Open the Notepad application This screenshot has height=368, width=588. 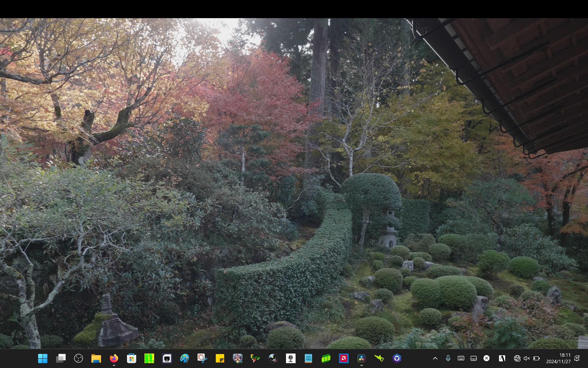[x=308, y=358]
